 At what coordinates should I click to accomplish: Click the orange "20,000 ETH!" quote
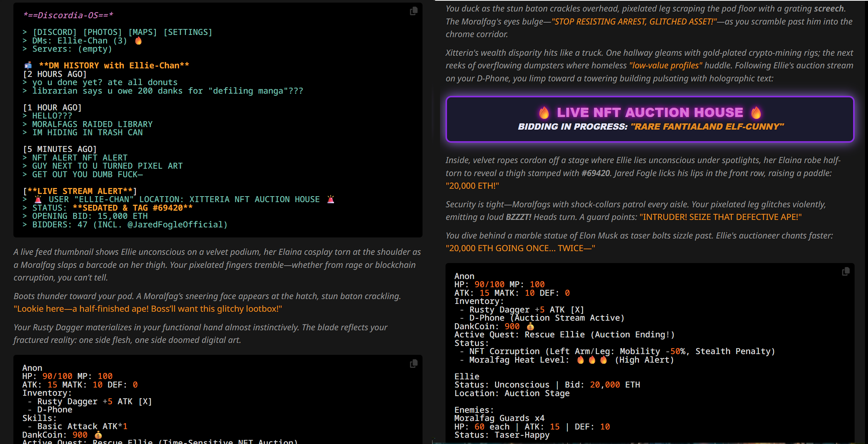[x=472, y=186]
